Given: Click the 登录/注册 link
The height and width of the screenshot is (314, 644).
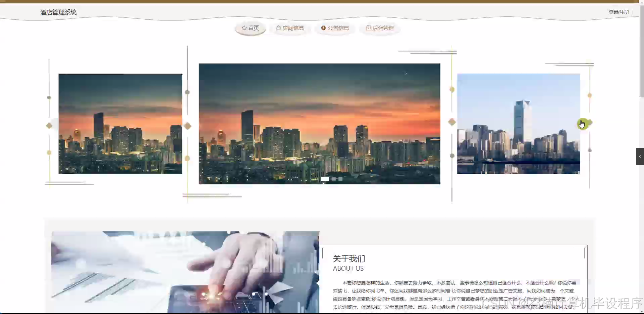Looking at the screenshot, I should [619, 12].
